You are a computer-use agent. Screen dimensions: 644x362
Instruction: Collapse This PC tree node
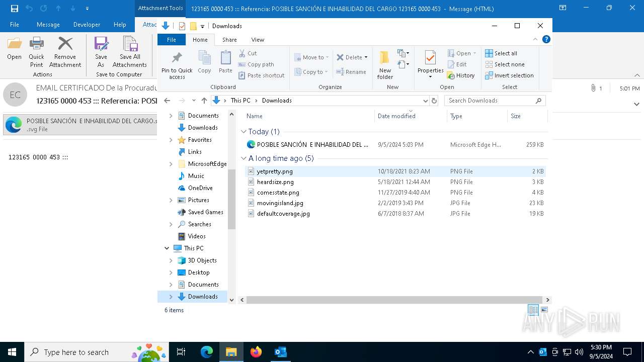point(167,248)
